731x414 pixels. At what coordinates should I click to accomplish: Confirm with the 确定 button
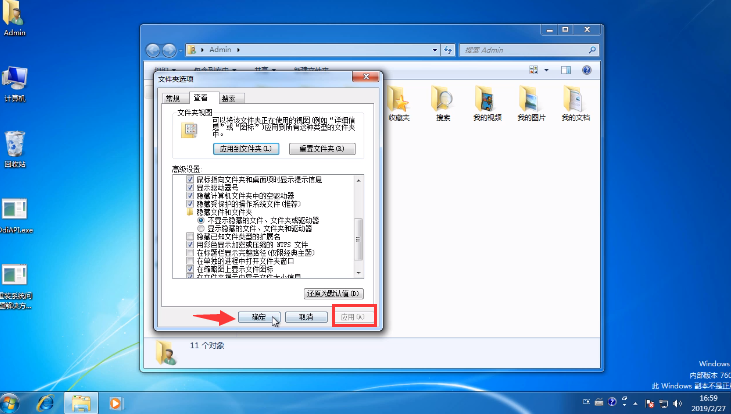point(259,317)
